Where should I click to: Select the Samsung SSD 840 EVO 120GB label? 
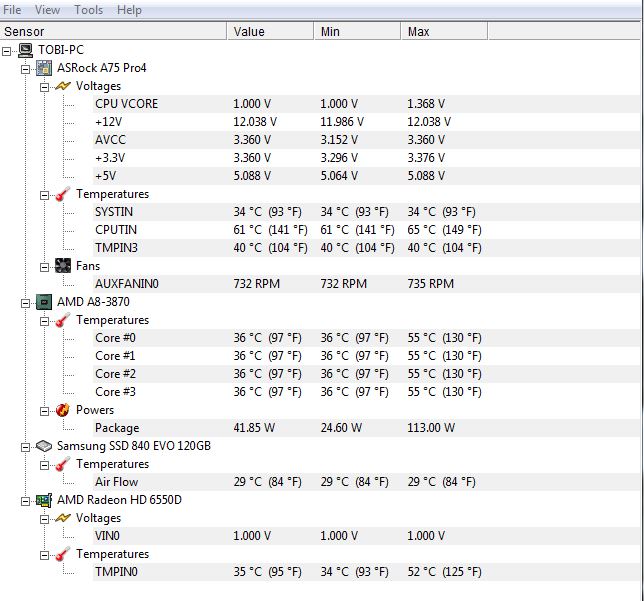pos(133,446)
